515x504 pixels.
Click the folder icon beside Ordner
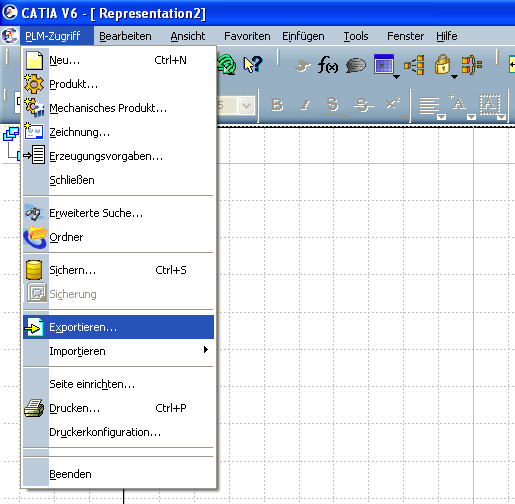click(35, 237)
